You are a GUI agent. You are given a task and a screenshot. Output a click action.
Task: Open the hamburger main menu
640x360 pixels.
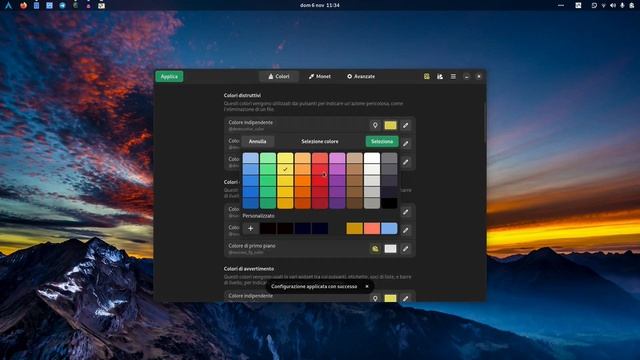453,76
